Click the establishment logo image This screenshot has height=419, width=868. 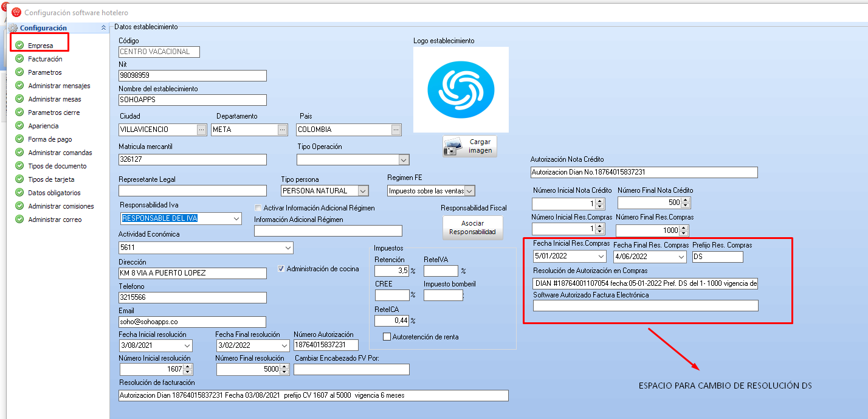coord(461,89)
